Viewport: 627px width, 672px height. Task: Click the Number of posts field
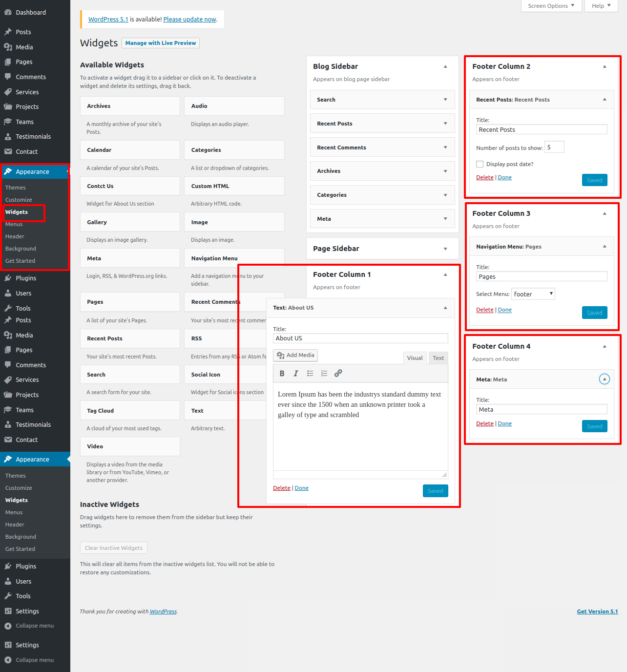click(554, 147)
